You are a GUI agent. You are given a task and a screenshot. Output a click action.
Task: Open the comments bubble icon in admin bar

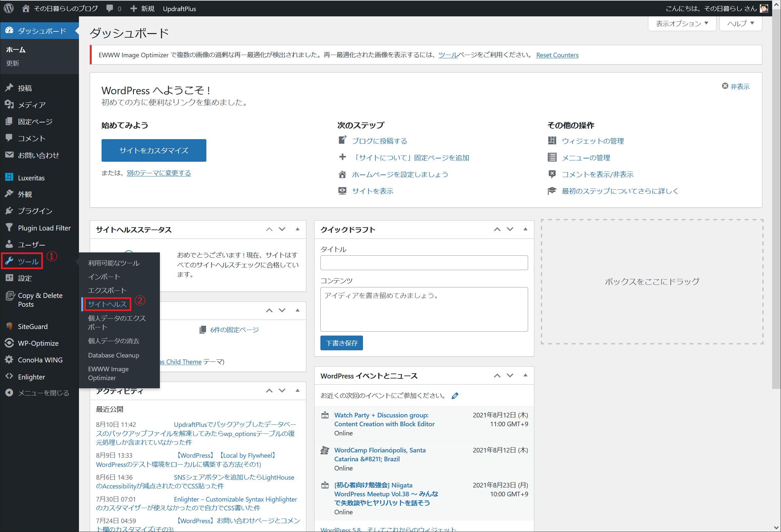tap(109, 9)
